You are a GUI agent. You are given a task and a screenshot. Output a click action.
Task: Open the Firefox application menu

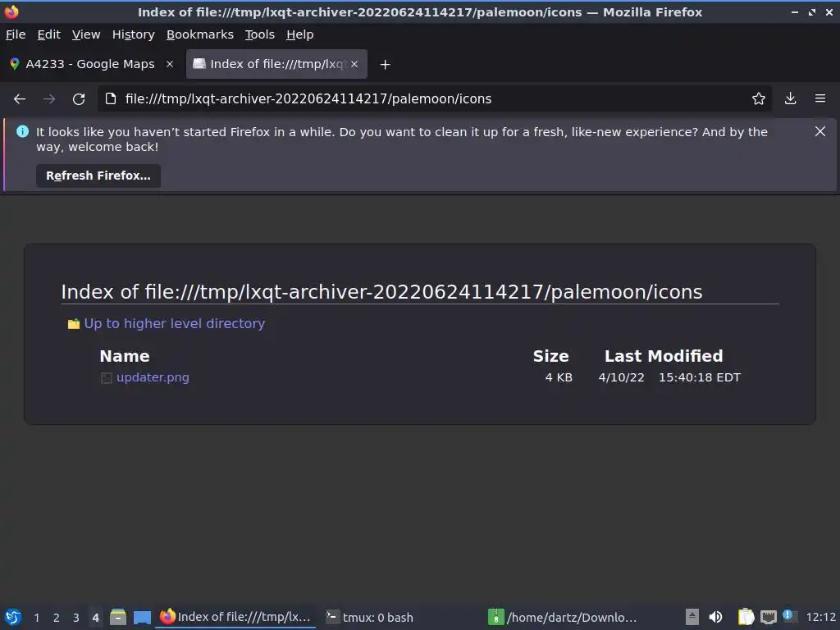click(820, 98)
